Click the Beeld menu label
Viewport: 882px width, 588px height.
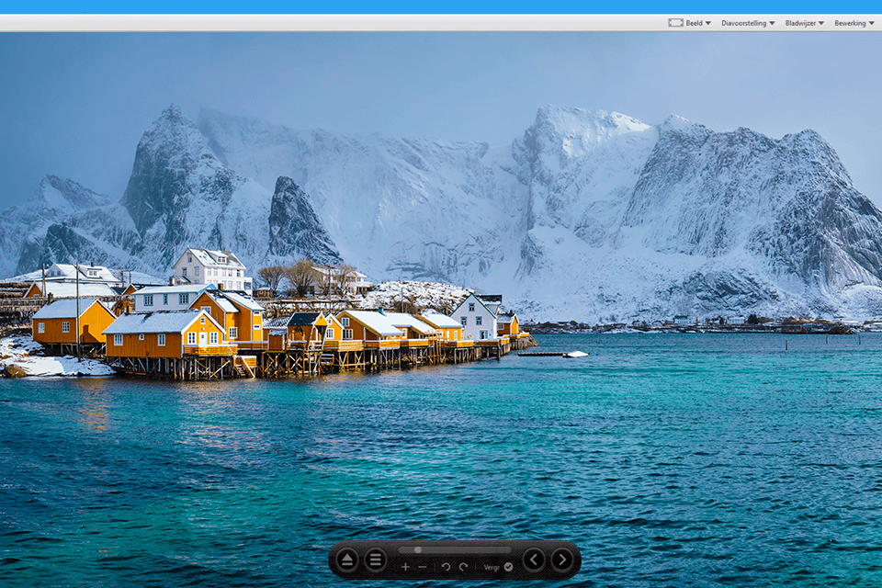tap(693, 23)
